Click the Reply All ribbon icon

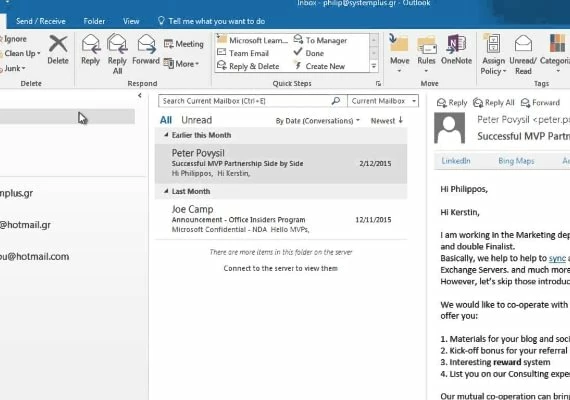117,44
